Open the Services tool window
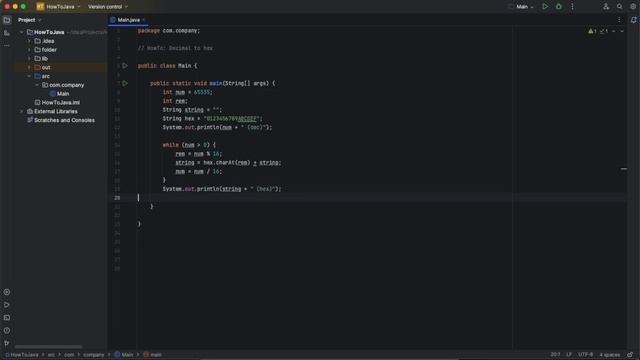 click(x=7, y=292)
